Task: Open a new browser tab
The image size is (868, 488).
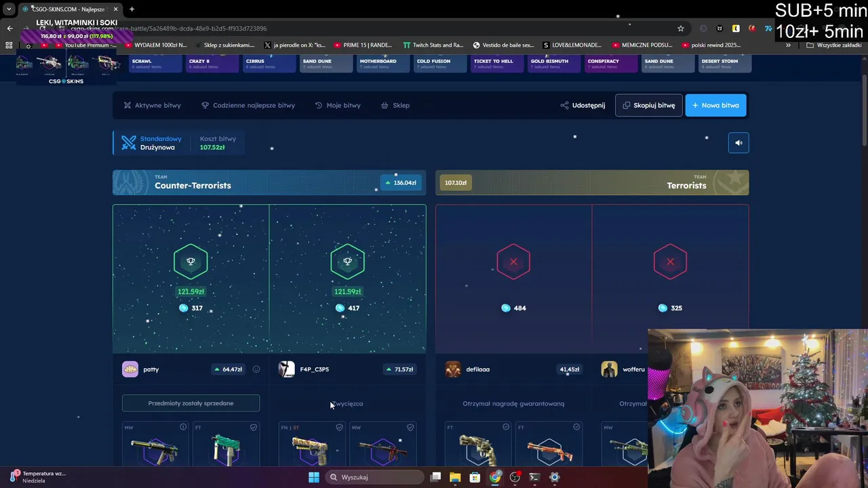Action: coord(132,9)
